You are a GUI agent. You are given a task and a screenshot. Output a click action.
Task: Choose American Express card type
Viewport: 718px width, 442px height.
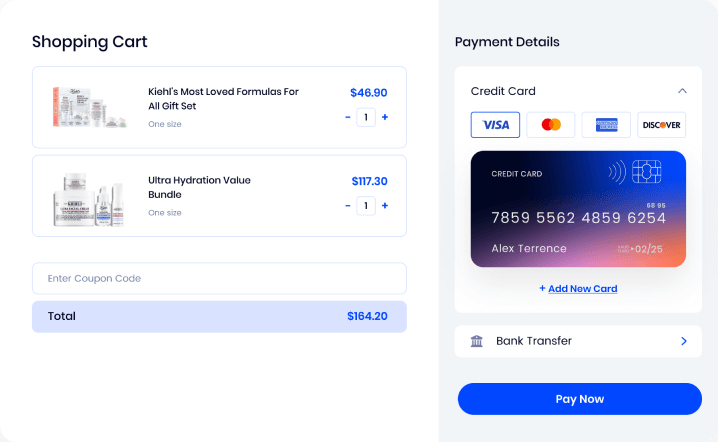[606, 125]
